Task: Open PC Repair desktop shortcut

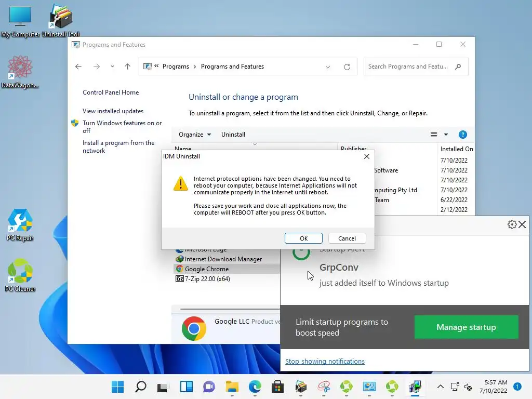Action: tap(20, 224)
